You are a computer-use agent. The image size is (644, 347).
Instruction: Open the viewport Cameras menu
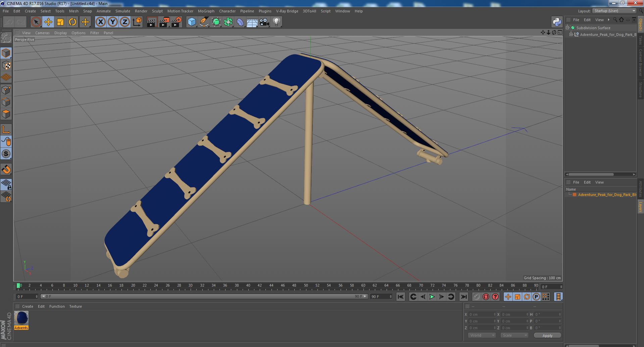(42, 33)
